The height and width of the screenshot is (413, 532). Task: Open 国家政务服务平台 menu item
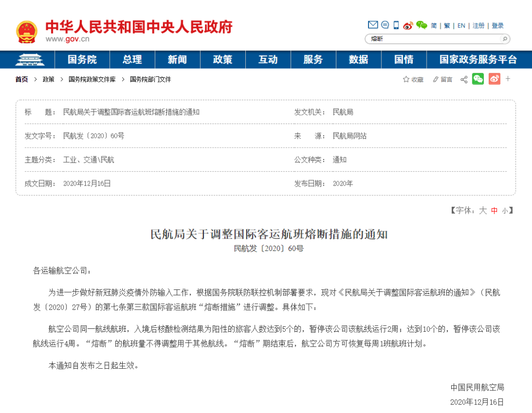coord(478,60)
